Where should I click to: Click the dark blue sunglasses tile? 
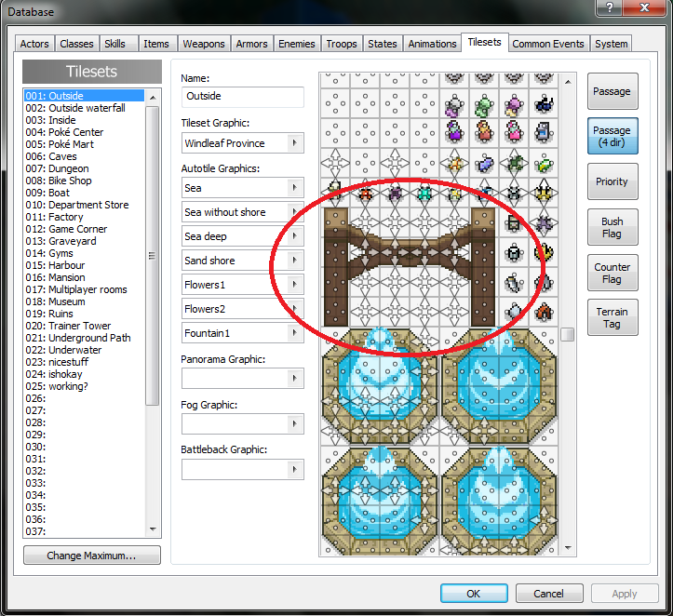pyautogui.click(x=544, y=104)
